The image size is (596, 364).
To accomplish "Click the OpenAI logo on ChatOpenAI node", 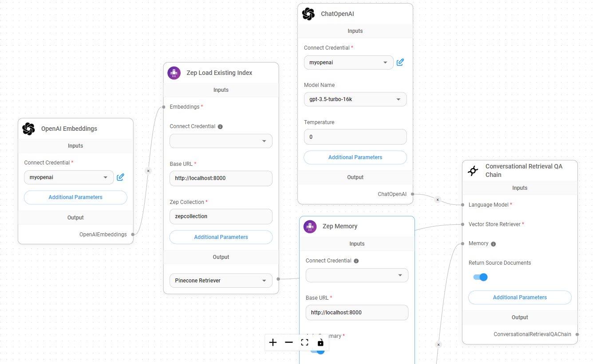I will pos(308,14).
